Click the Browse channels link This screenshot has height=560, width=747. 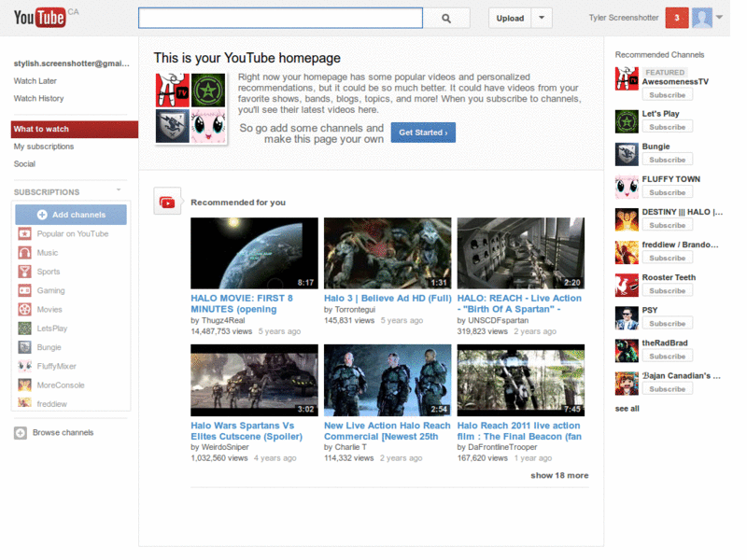pyautogui.click(x=63, y=432)
